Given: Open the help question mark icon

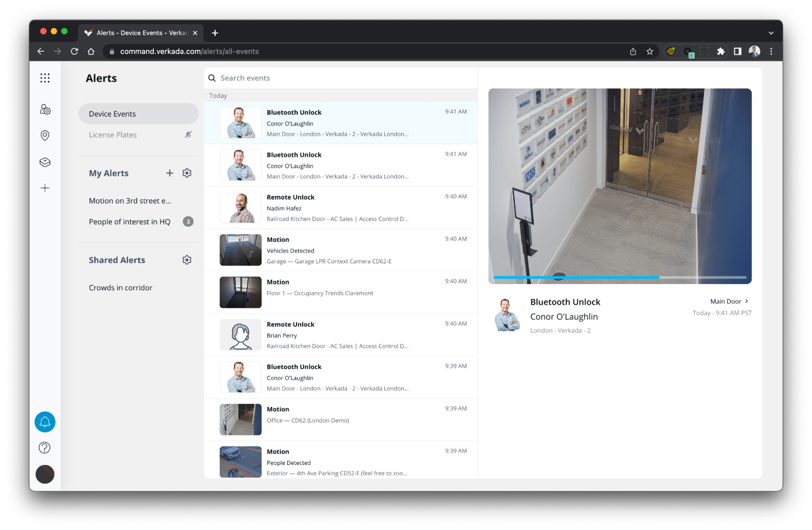Looking at the screenshot, I should (x=45, y=447).
